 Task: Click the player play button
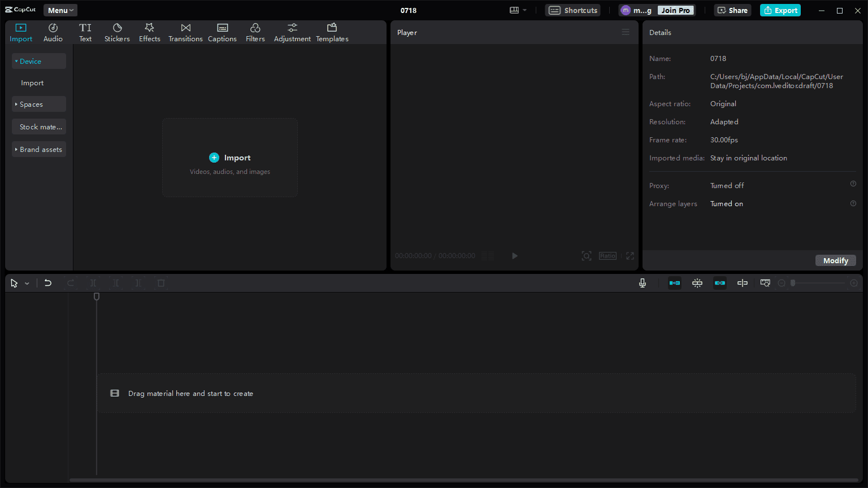[515, 256]
